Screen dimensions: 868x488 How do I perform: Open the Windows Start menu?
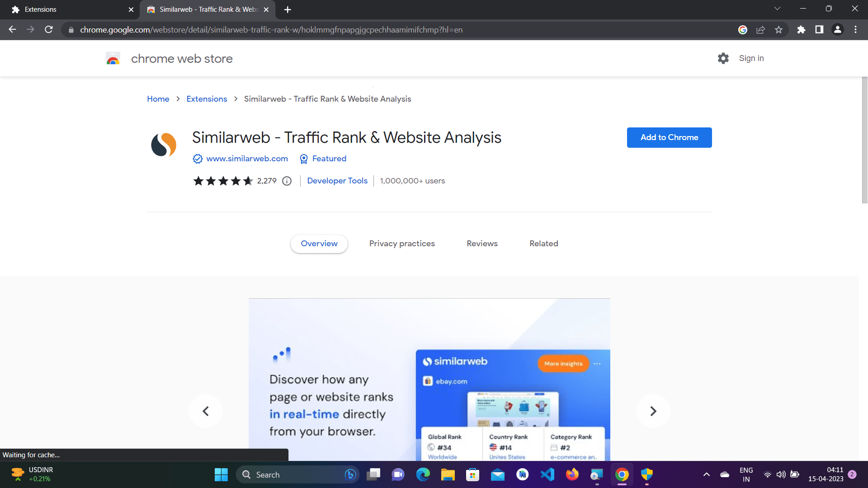tap(221, 474)
